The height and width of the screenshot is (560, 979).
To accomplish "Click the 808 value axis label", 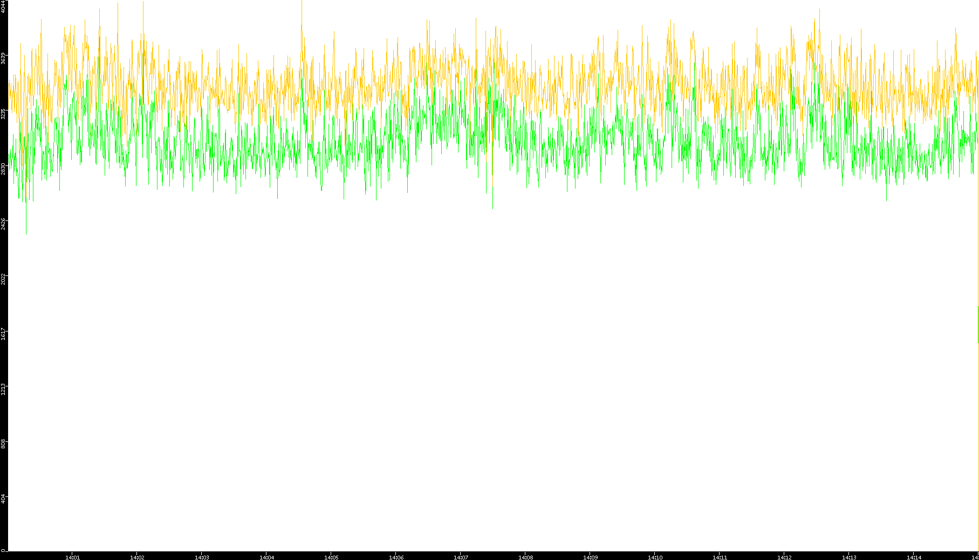I will 3,444.
